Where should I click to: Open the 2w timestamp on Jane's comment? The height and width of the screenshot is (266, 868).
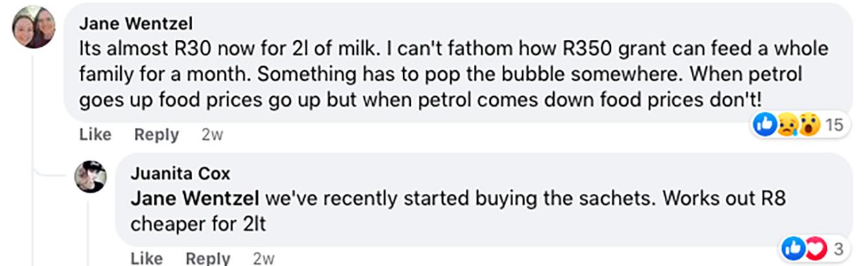(212, 135)
